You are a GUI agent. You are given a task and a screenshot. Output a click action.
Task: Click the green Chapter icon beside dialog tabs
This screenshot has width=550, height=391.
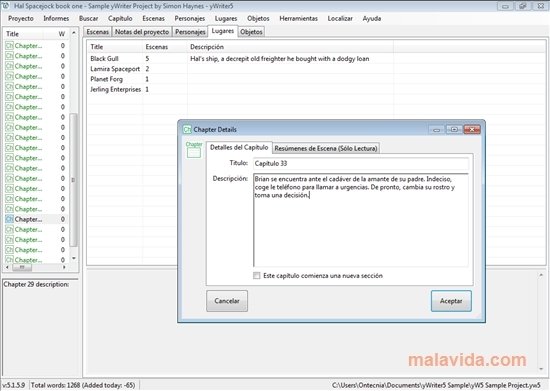point(194,150)
